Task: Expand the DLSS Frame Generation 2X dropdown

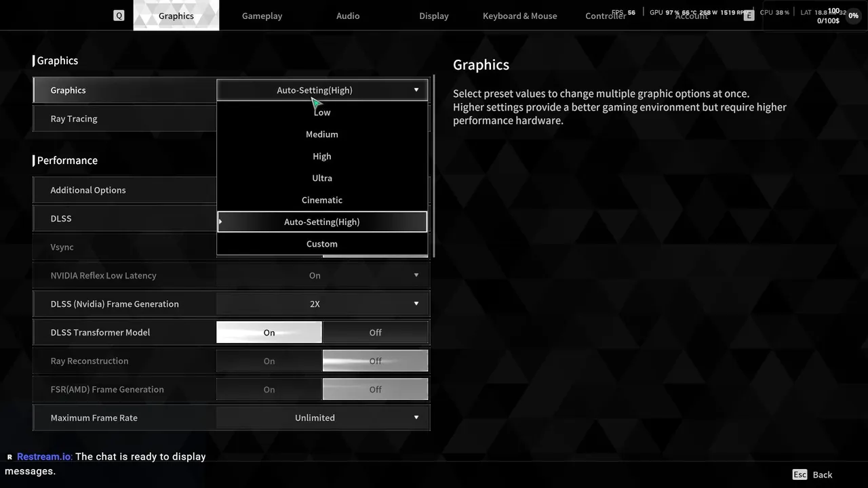Action: [x=322, y=304]
